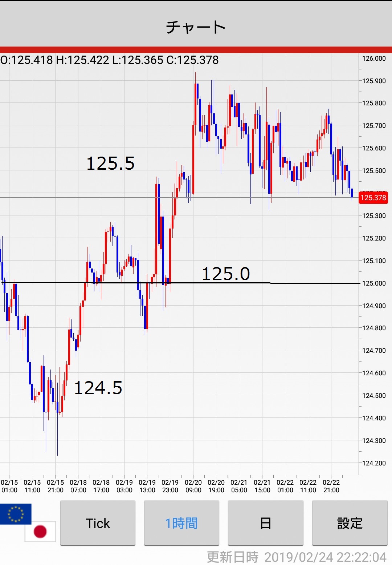This screenshot has width=392, height=565.
Task: Click the 更新日時 update timestamp text
Action: pyautogui.click(x=296, y=557)
